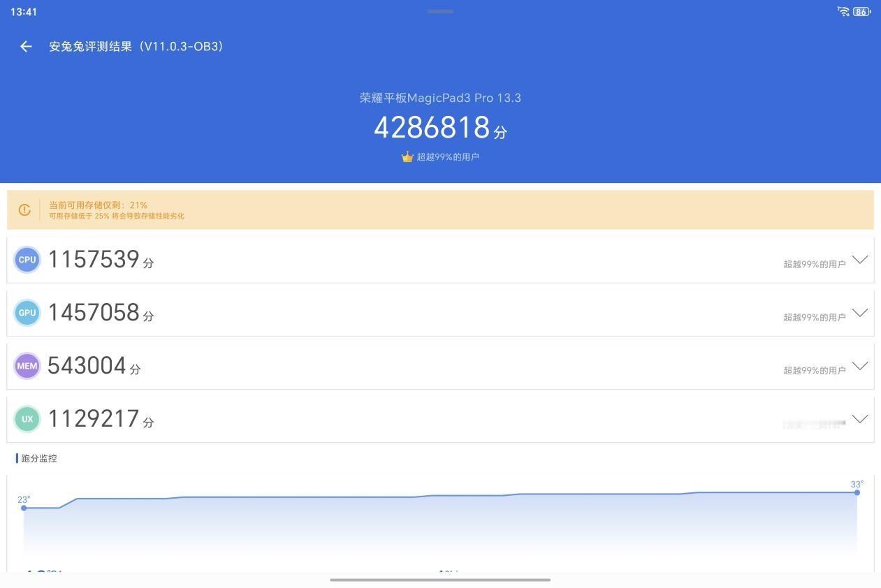The image size is (881, 588).
Task: Tap 超越99%的用户 in the CPU row
Action: point(814,264)
